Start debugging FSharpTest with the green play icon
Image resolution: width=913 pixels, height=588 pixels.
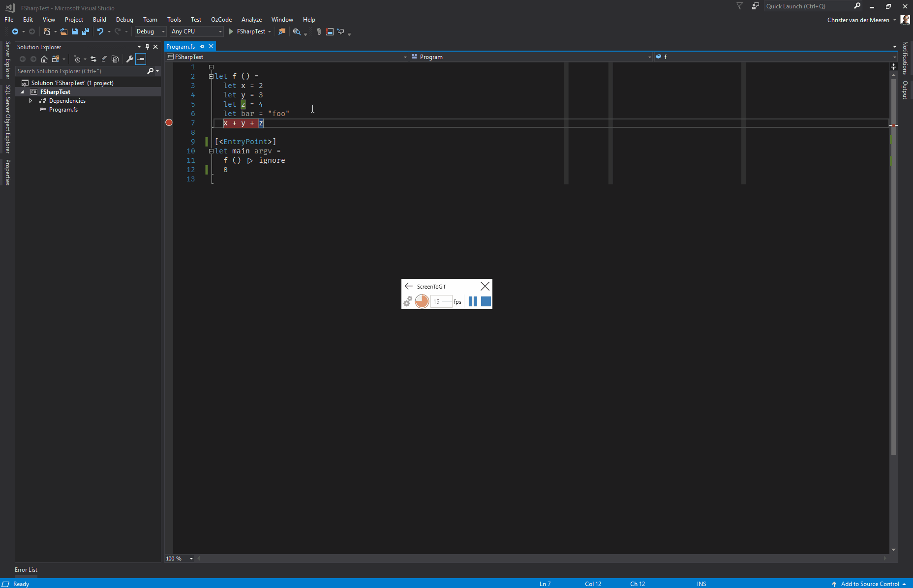[x=231, y=31]
